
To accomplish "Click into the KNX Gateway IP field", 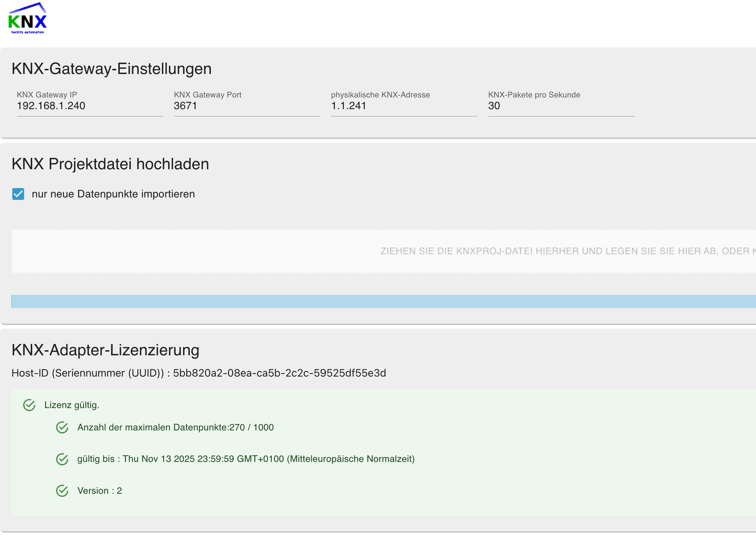I will coord(90,106).
